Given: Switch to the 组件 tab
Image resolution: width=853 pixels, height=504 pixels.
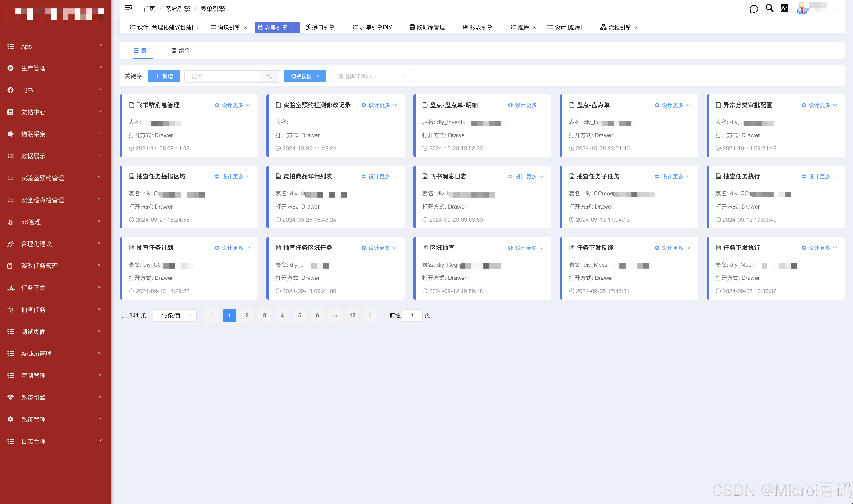Looking at the screenshot, I should 181,50.
